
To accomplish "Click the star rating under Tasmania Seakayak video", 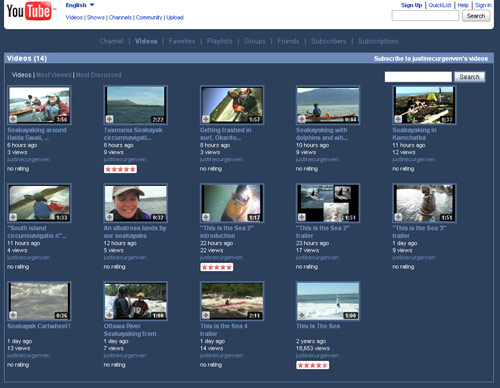I will (120, 169).
